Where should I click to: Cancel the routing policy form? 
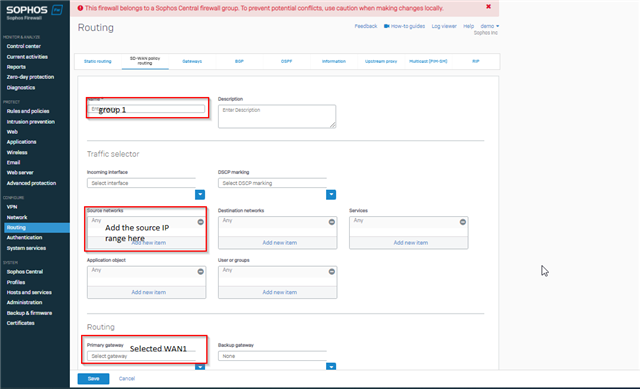(x=127, y=378)
